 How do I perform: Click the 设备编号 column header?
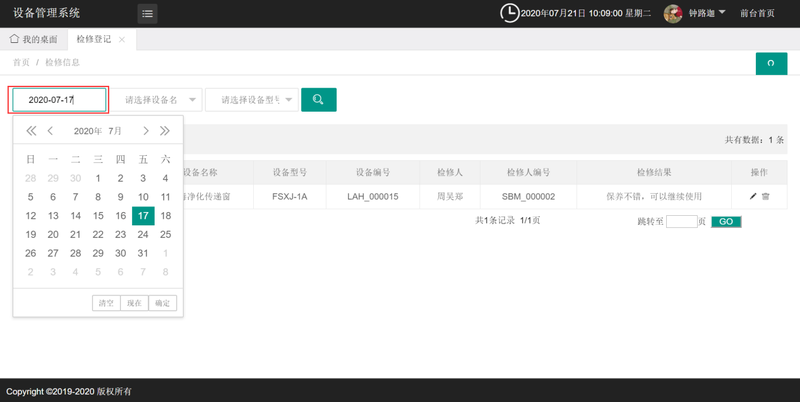pos(372,172)
